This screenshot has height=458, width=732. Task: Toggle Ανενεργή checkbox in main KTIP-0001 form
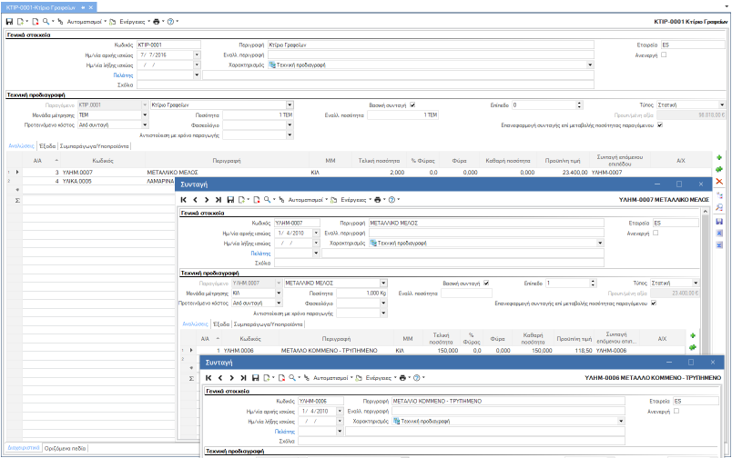coord(664,55)
